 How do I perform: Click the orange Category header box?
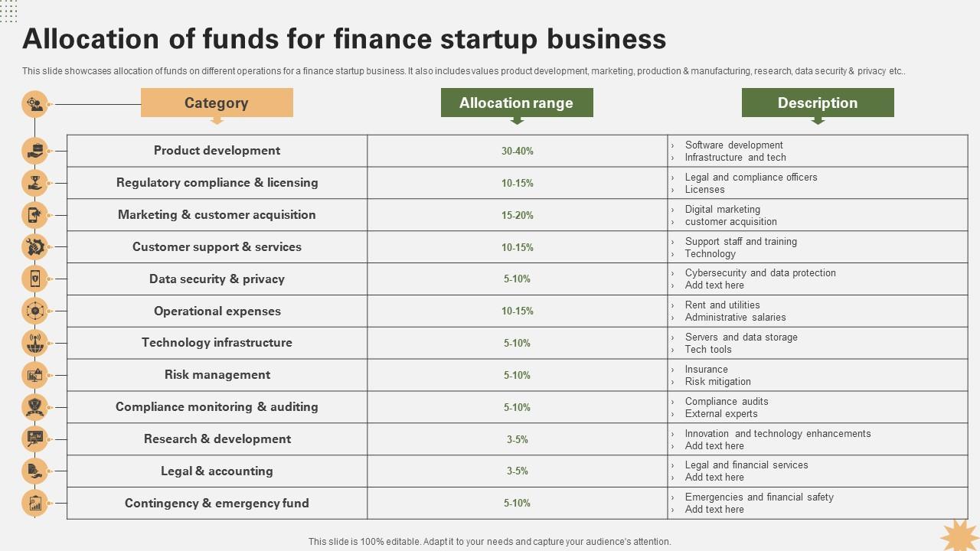[x=217, y=103]
